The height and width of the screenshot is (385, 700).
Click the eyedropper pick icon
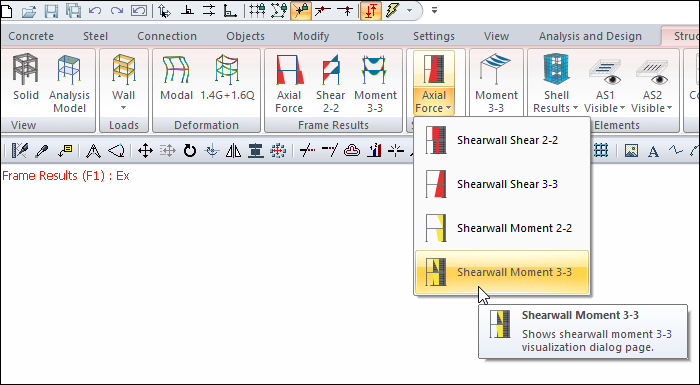point(42,151)
